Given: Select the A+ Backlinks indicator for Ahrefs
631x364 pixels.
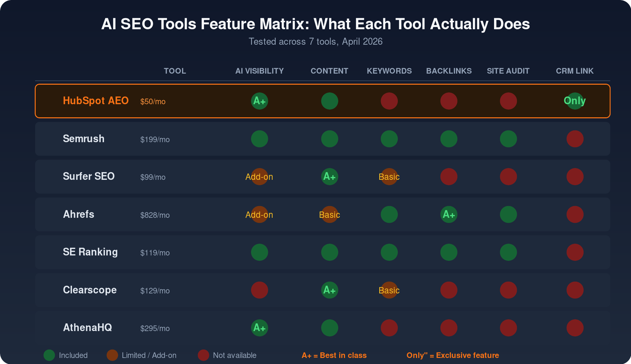Looking at the screenshot, I should click(449, 214).
